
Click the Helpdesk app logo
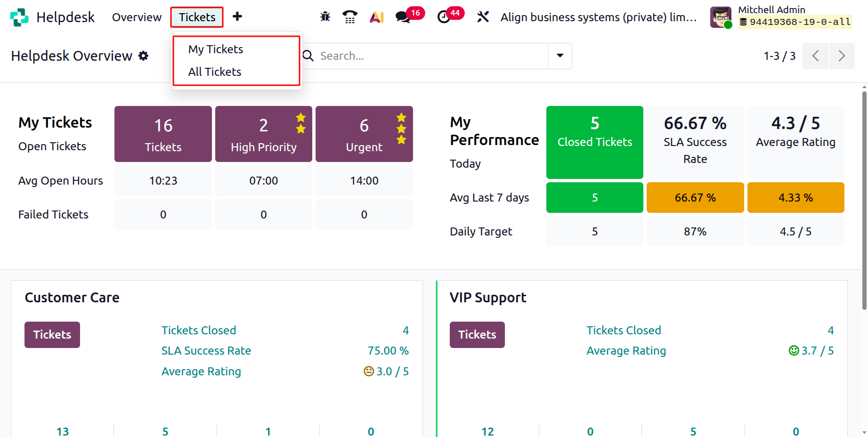19,17
